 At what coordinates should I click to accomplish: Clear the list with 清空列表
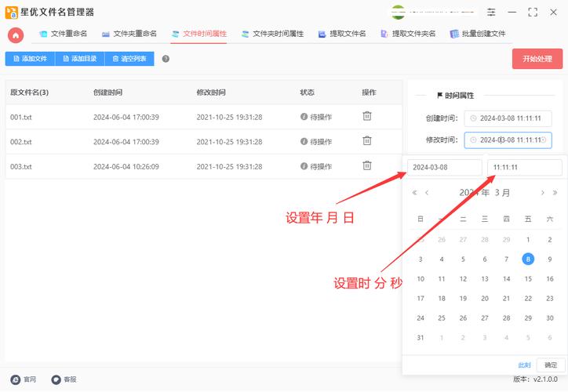[129, 59]
